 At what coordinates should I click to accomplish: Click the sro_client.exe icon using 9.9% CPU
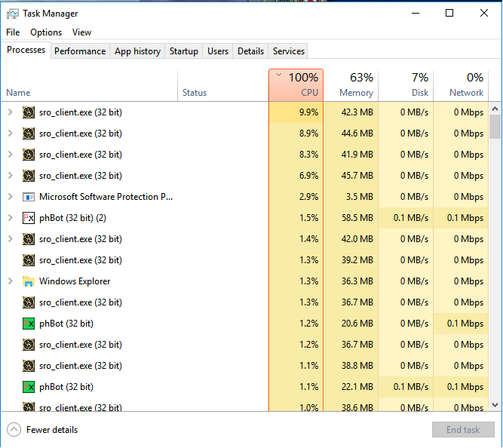pyautogui.click(x=29, y=112)
